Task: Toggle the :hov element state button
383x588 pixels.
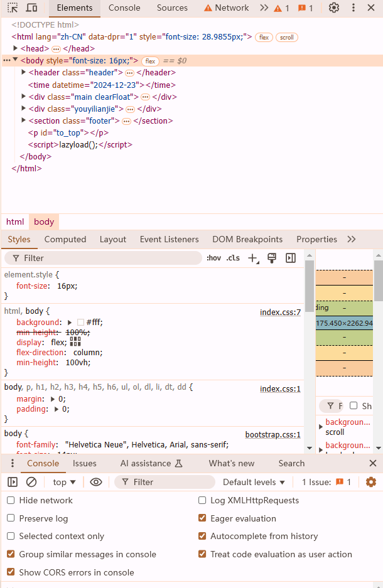Action: tap(214, 258)
